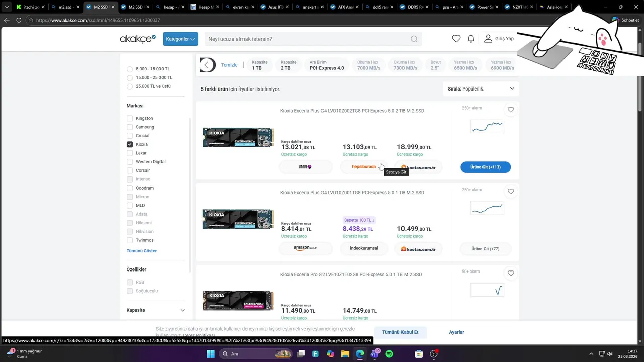
Task: Click Tümünü Göster under brands
Action: coord(142,251)
